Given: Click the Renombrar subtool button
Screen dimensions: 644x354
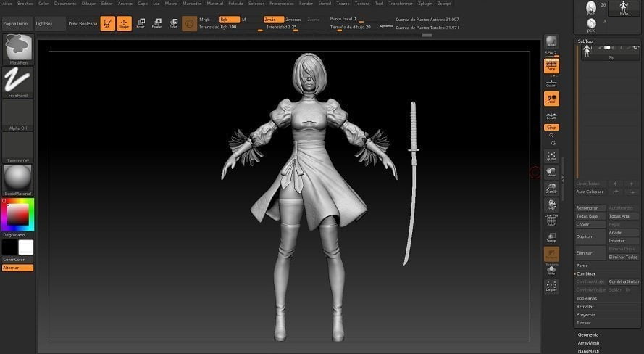Looking at the screenshot, I should (590, 208).
